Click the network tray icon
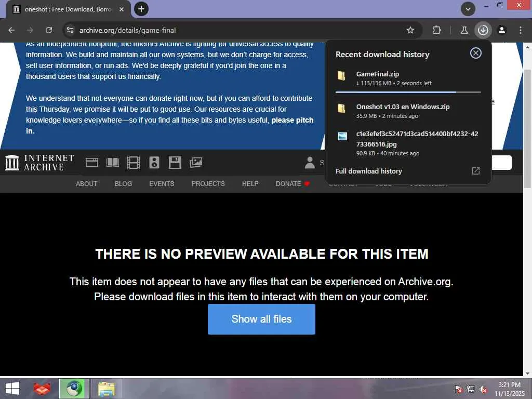532x399 pixels. point(471,389)
